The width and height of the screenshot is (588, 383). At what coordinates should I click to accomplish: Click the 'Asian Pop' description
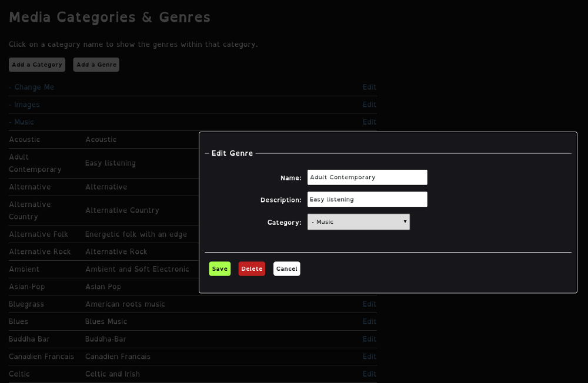(103, 287)
